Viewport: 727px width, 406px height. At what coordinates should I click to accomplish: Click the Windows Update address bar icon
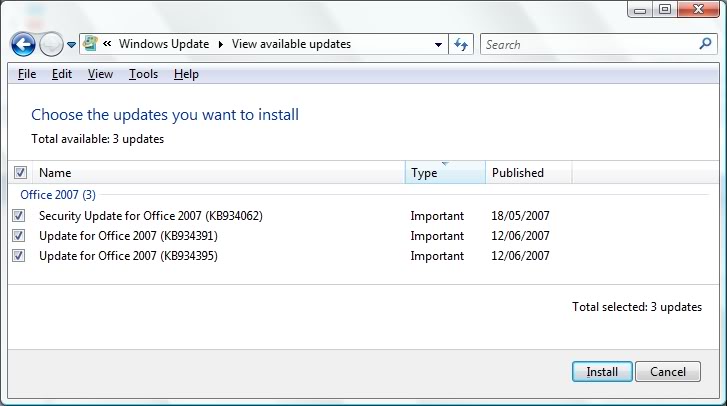tap(92, 44)
